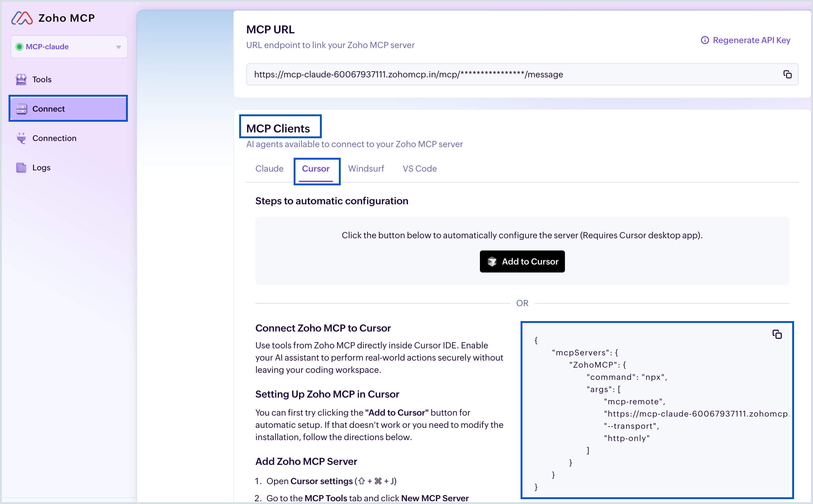Viewport: 813px width, 504px height.
Task: Click the Connect server icon
Action: click(21, 109)
